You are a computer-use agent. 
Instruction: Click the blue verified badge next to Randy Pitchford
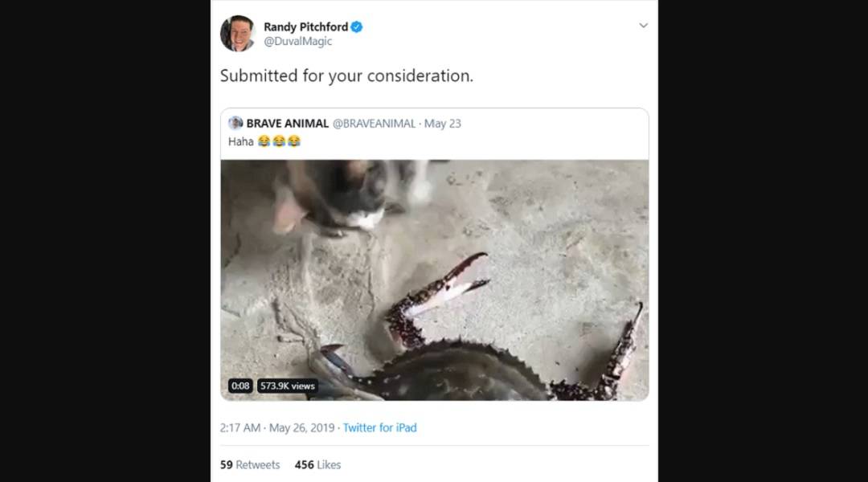pyautogui.click(x=355, y=26)
